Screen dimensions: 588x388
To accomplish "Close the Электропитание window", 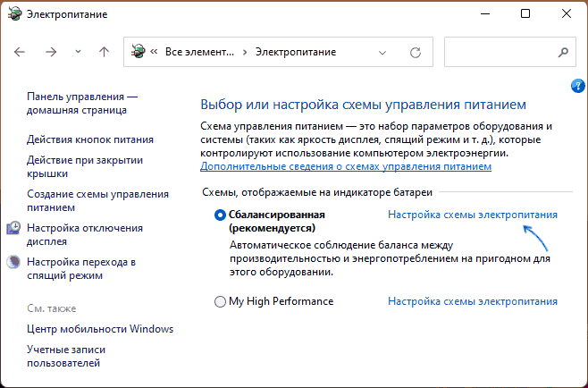I will [567, 14].
